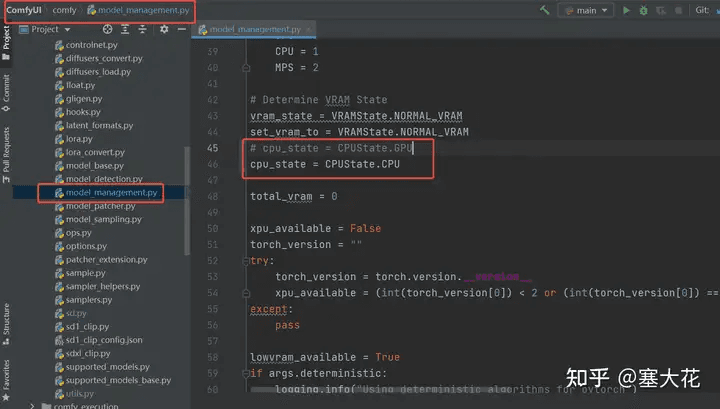Click the Run with coverage icon

pos(661,10)
